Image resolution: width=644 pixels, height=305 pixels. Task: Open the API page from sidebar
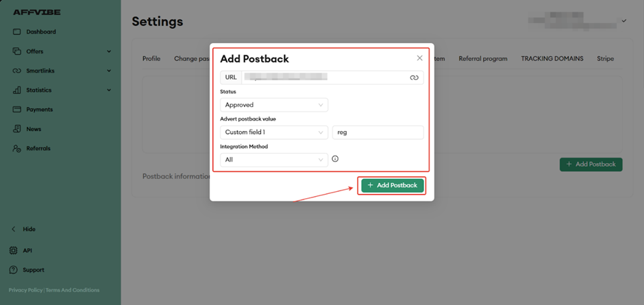pos(27,251)
